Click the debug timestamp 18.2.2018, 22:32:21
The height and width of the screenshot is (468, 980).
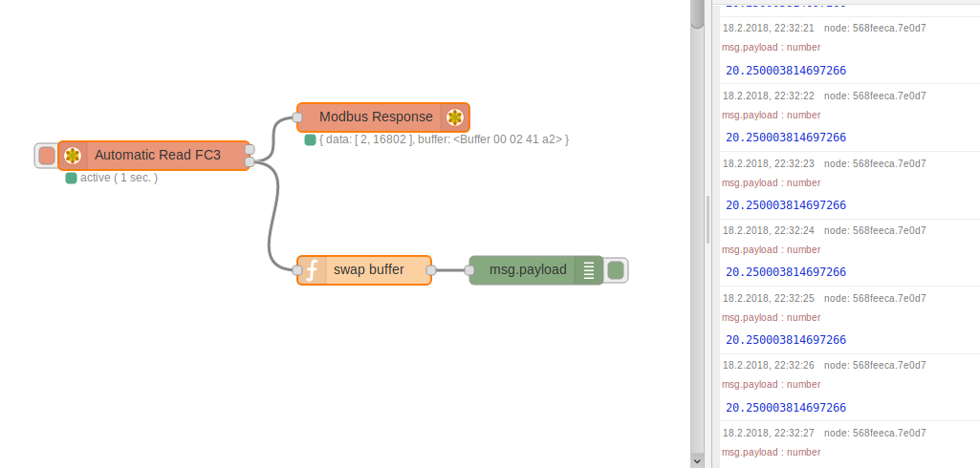(x=769, y=28)
